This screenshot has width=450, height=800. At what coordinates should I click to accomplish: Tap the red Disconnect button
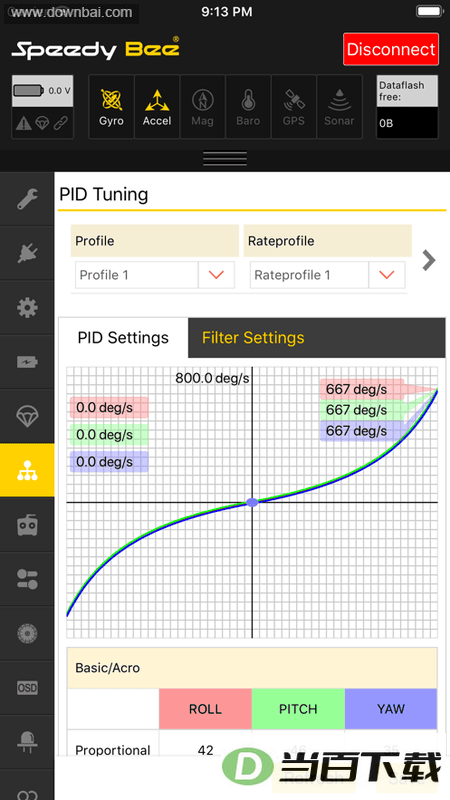[x=391, y=49]
